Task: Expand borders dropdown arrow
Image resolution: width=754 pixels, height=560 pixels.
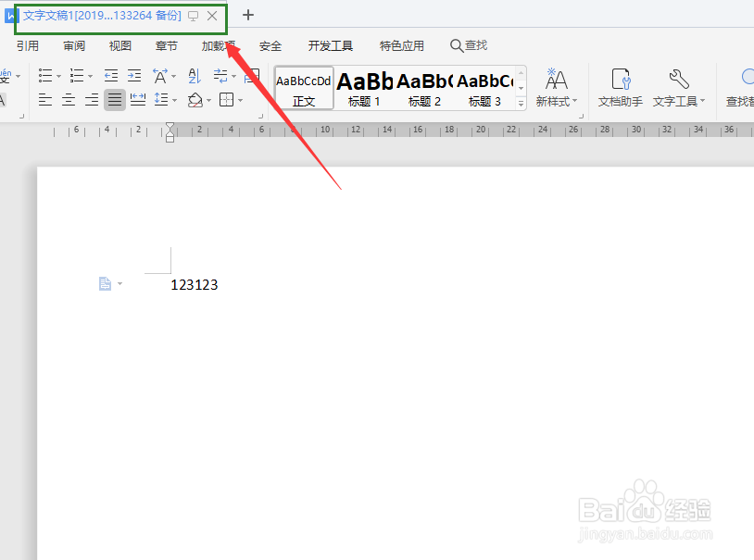Action: [240, 101]
